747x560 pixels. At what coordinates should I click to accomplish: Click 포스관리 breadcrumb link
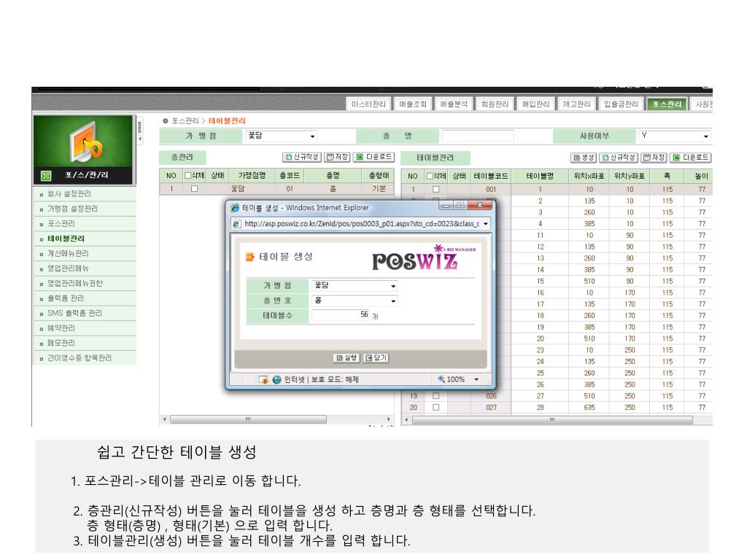coord(185,121)
